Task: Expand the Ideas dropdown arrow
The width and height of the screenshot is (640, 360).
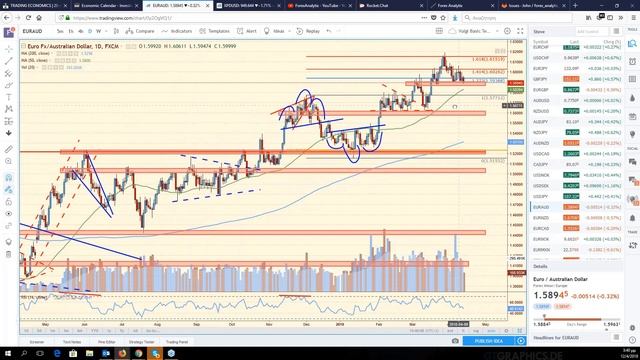Action: coord(289,31)
